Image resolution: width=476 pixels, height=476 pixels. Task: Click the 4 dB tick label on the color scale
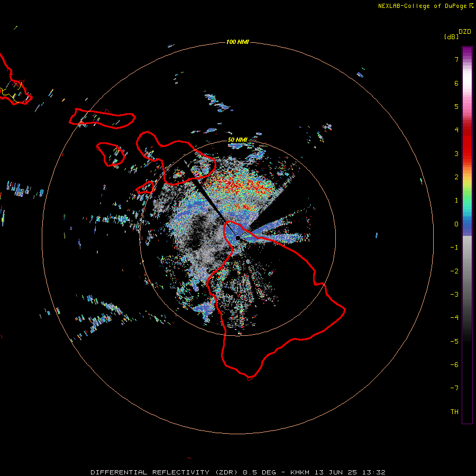point(456,130)
